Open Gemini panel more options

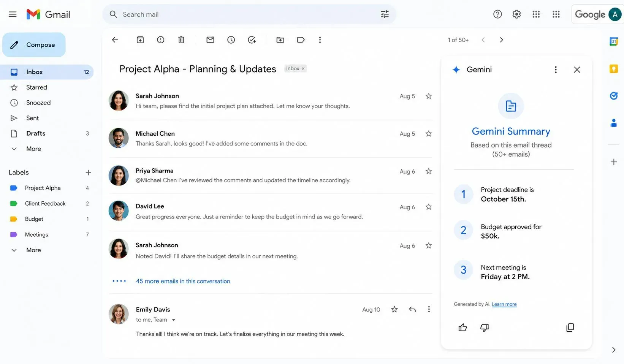coord(556,70)
